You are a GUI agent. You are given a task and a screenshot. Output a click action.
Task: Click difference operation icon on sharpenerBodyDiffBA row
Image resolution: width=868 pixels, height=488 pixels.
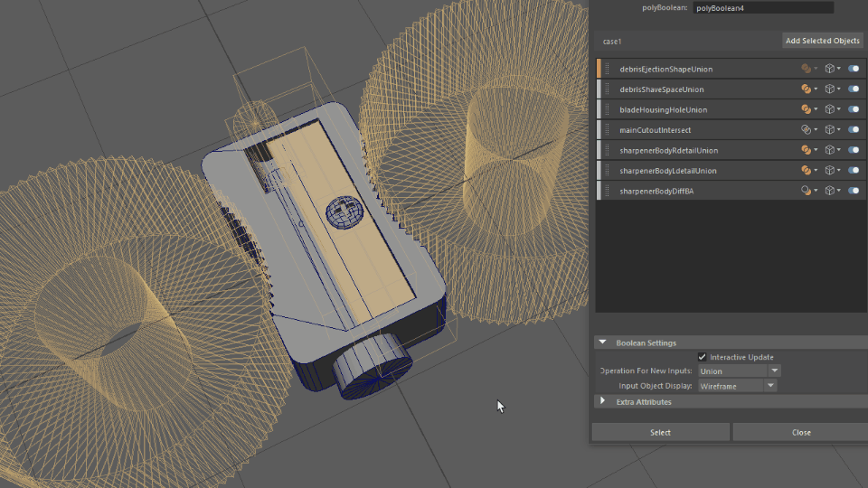[807, 191]
